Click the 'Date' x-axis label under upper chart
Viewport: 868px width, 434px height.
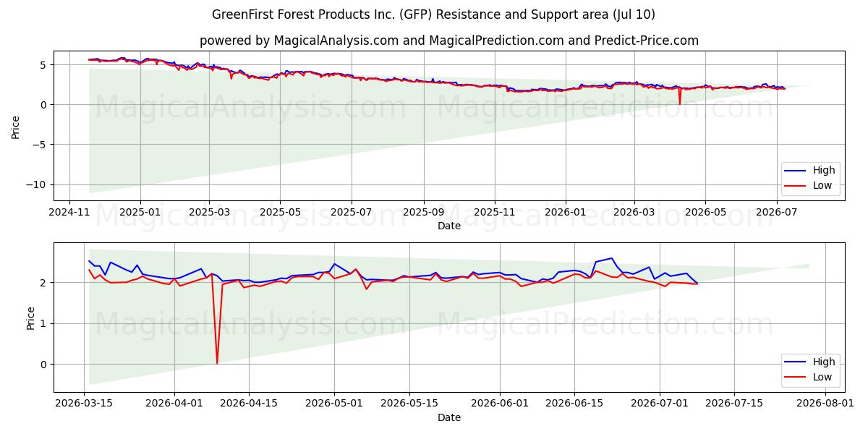(x=449, y=226)
